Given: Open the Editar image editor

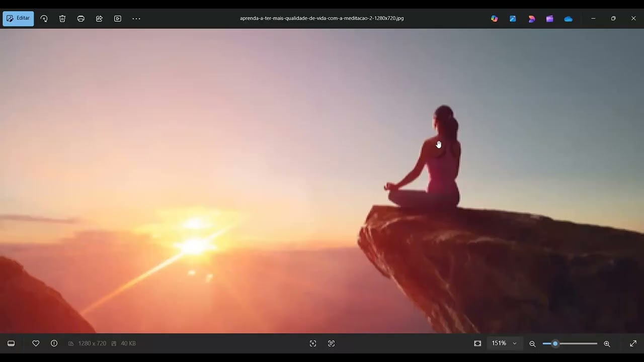Looking at the screenshot, I should pyautogui.click(x=18, y=19).
